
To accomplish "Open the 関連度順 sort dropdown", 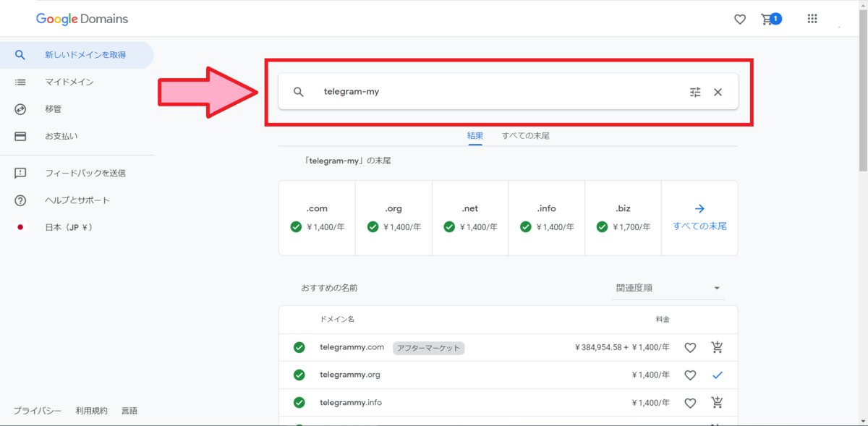I will [x=668, y=288].
